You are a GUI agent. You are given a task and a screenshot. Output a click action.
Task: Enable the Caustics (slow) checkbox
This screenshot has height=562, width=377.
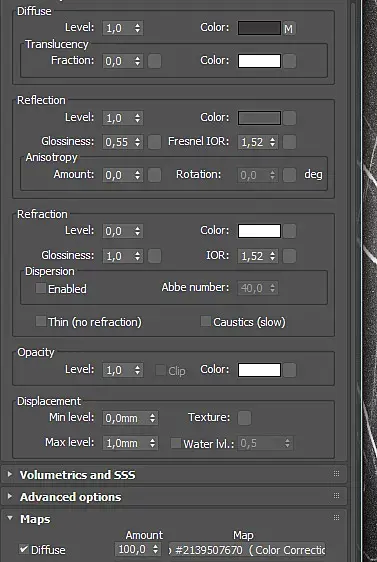[206, 321]
